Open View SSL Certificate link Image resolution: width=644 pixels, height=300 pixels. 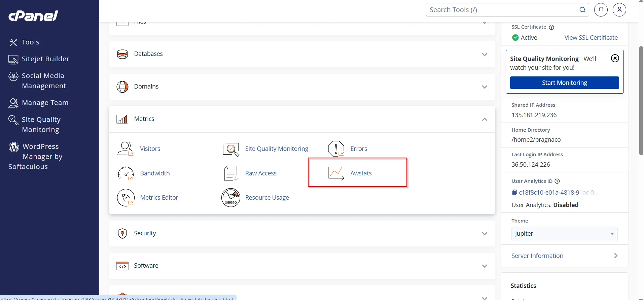[591, 38]
